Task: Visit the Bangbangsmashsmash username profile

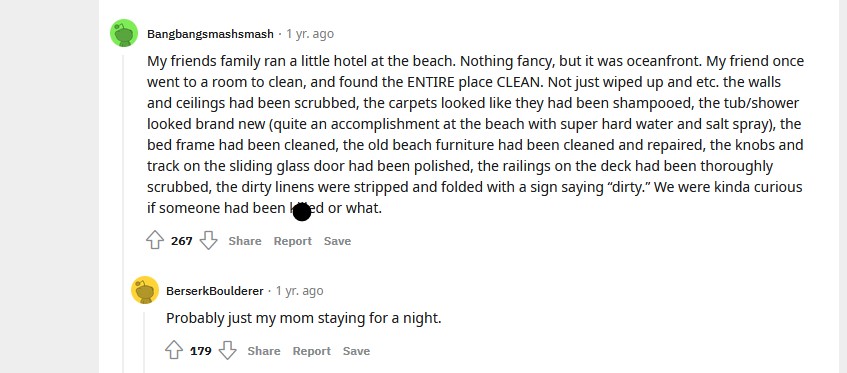Action: (x=210, y=34)
